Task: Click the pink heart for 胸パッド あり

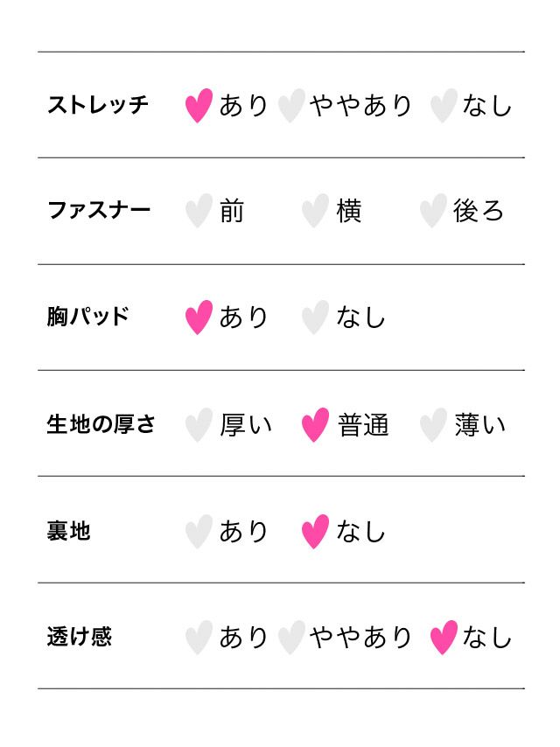Action: (199, 317)
